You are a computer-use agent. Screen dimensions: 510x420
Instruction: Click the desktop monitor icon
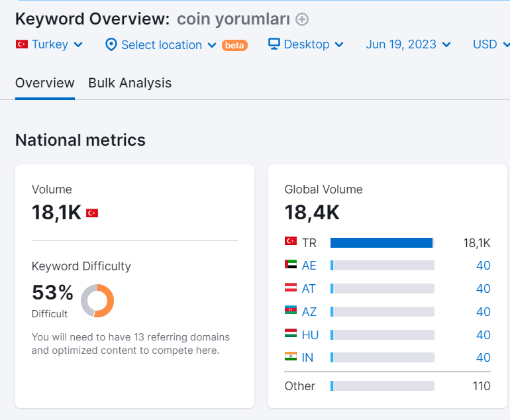[274, 44]
